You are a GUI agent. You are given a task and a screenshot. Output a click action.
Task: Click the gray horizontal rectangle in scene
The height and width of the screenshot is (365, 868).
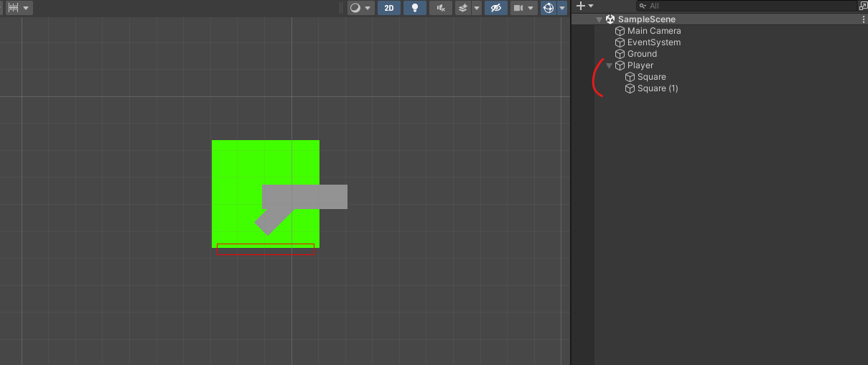(305, 197)
